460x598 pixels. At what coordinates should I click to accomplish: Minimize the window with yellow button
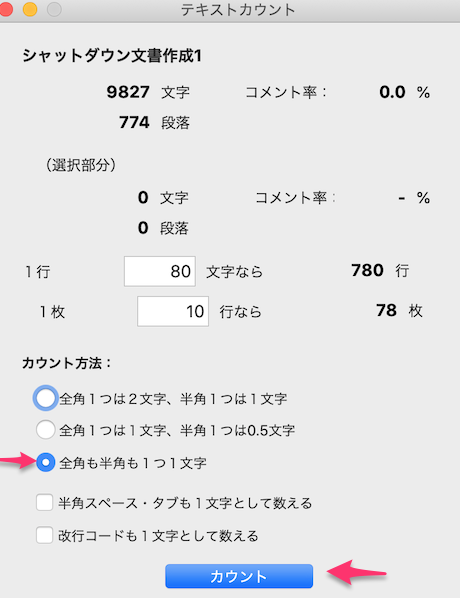pos(30,9)
